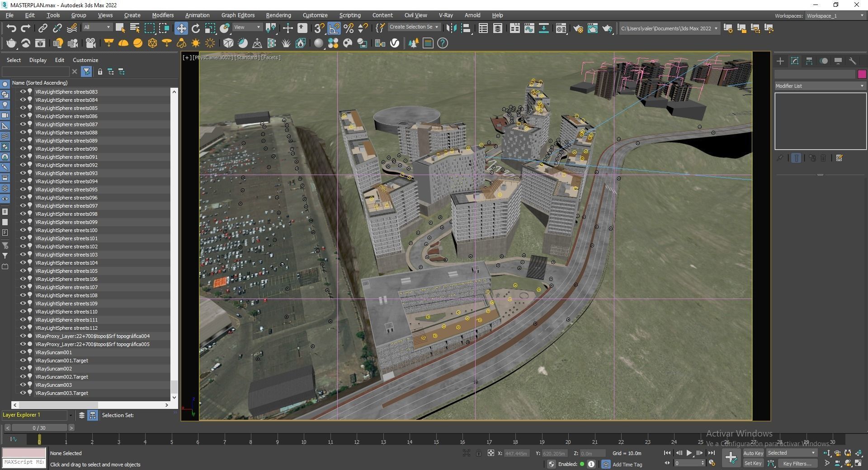This screenshot has width=868, height=470.
Task: Select the Select and Link tool
Action: pos(42,28)
